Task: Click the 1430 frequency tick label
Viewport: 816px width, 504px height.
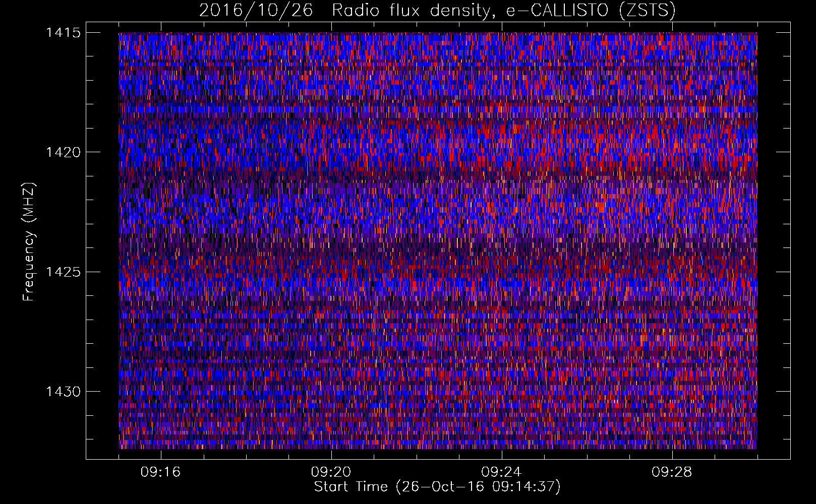Action: [x=63, y=392]
